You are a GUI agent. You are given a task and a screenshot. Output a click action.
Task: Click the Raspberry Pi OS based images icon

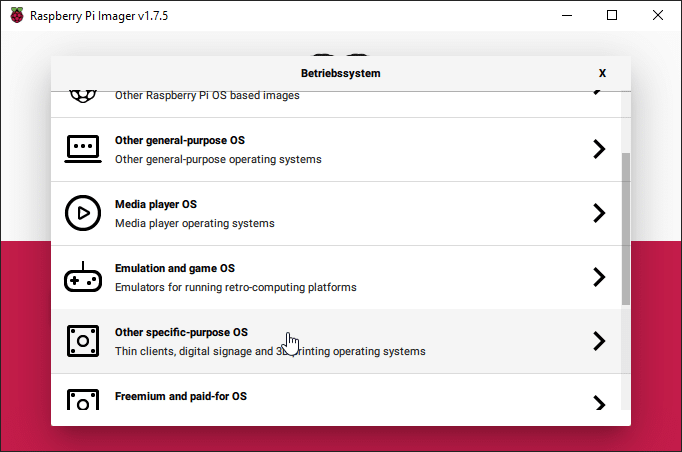click(x=82, y=96)
